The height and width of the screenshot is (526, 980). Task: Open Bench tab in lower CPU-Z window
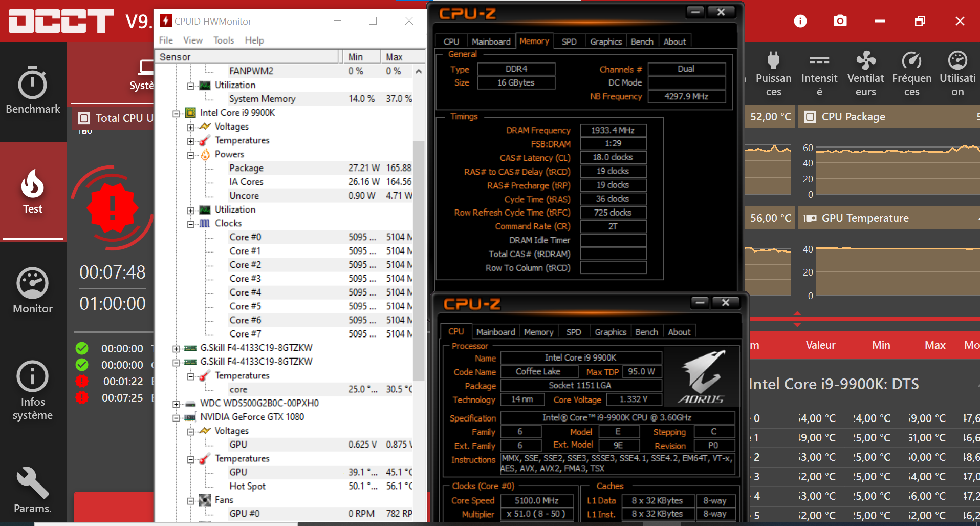tap(646, 332)
